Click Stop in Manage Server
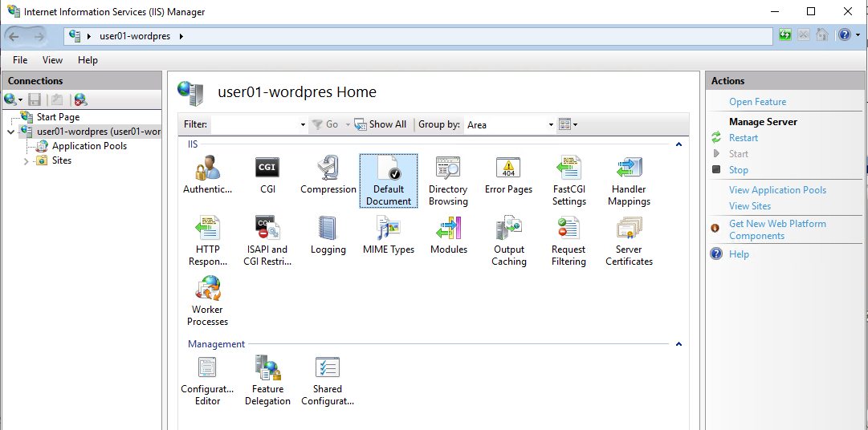The image size is (868, 430). point(739,170)
